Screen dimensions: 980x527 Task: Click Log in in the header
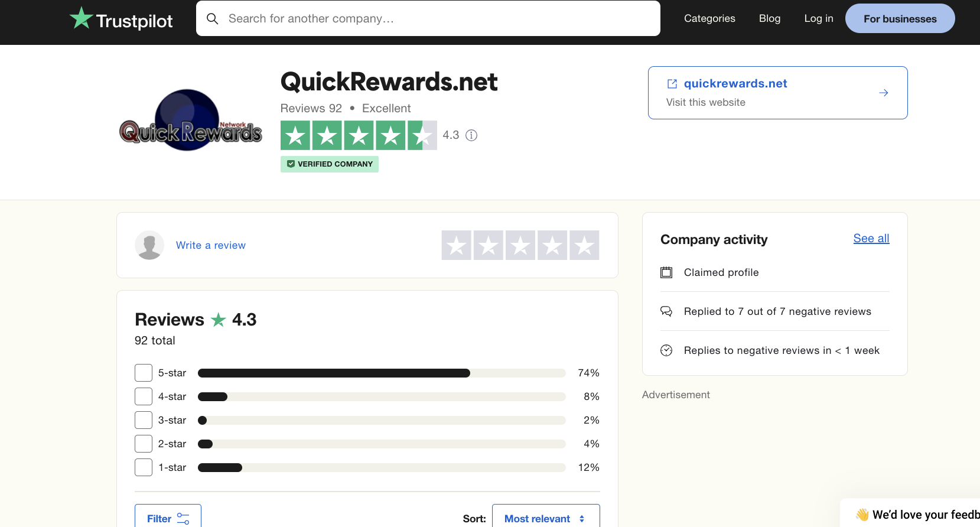tap(819, 18)
